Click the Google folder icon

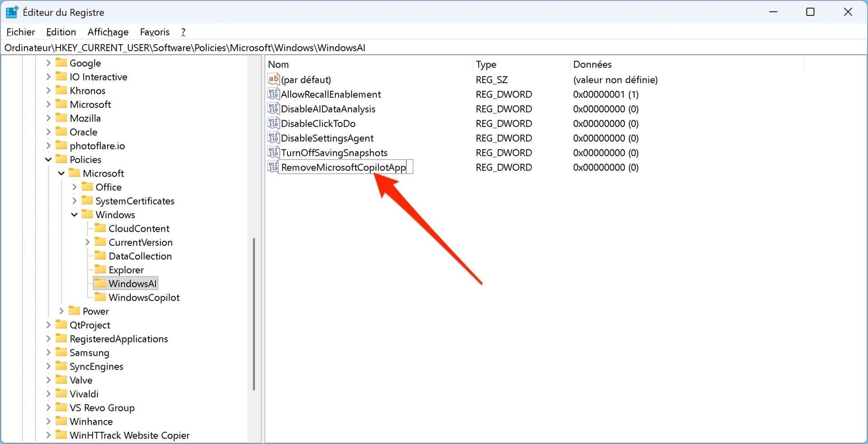(61, 63)
